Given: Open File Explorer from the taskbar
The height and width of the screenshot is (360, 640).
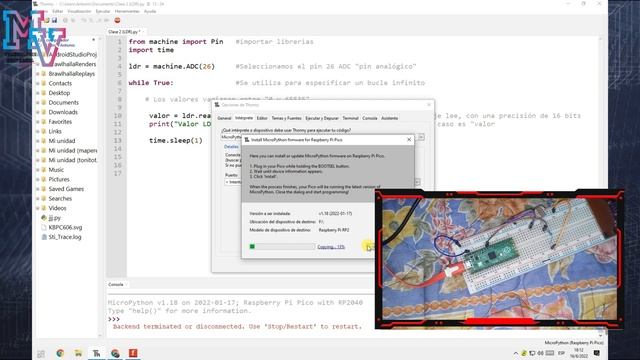Looking at the screenshot, I should [78, 353].
